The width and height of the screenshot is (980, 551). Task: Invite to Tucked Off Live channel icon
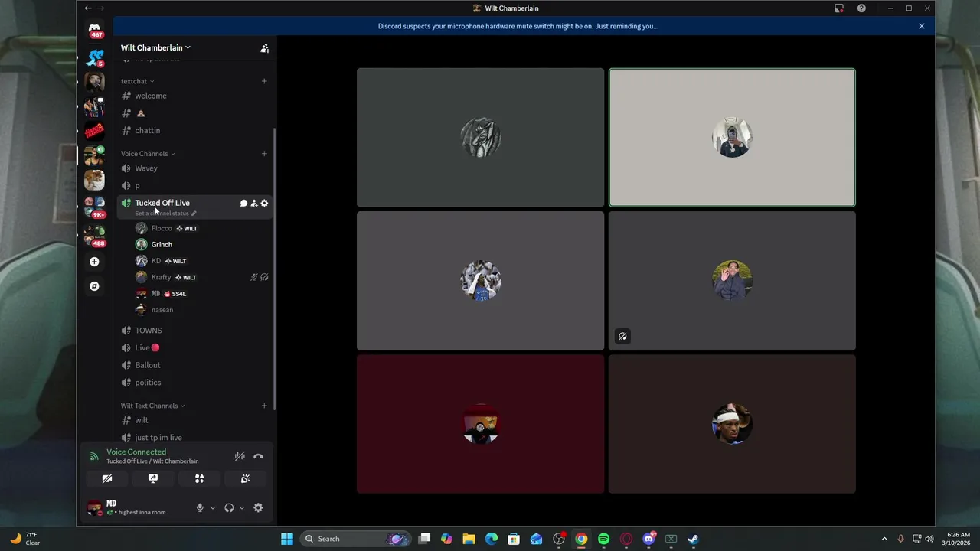[x=254, y=203]
